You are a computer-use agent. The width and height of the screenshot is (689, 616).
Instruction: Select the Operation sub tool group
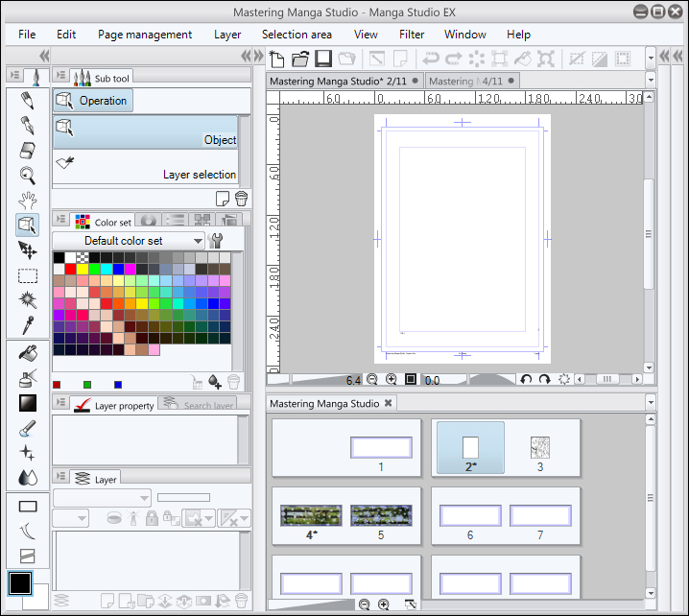tap(93, 100)
